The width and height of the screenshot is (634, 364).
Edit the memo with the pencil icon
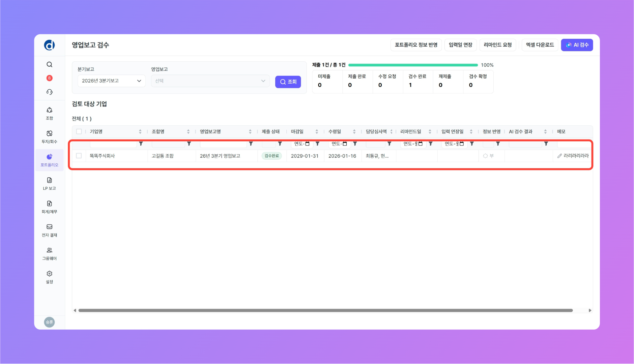[559, 156]
